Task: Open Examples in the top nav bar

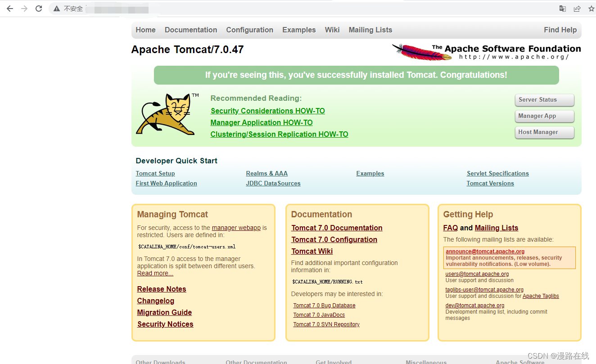Action: point(299,30)
